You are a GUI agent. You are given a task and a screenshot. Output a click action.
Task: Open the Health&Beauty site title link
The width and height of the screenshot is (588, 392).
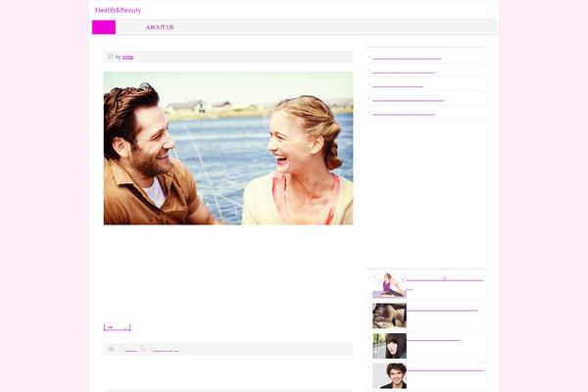(x=119, y=10)
